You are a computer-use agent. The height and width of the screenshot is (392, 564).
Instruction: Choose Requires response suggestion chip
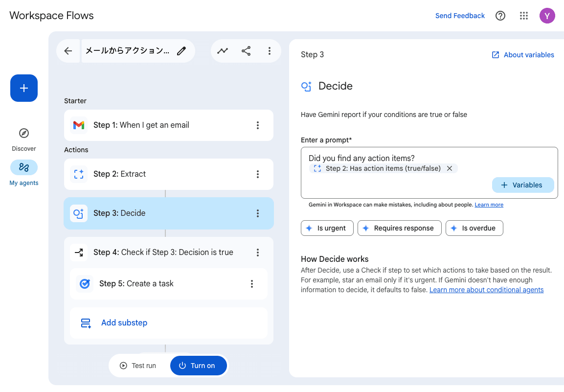pyautogui.click(x=399, y=228)
